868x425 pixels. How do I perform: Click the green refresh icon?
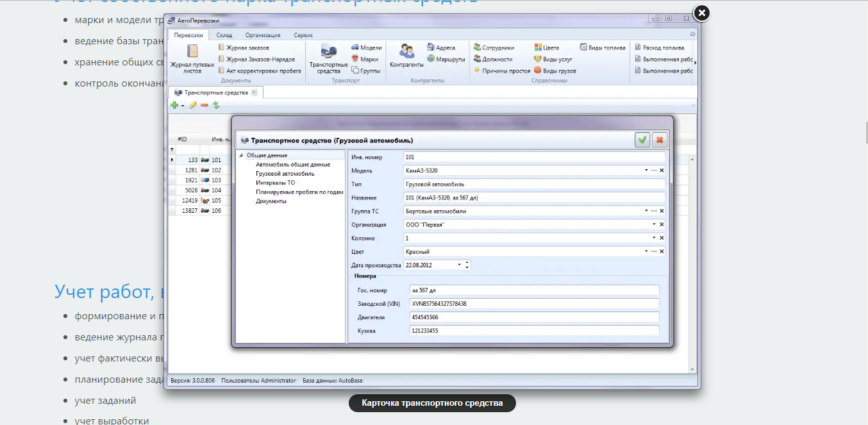tap(217, 105)
